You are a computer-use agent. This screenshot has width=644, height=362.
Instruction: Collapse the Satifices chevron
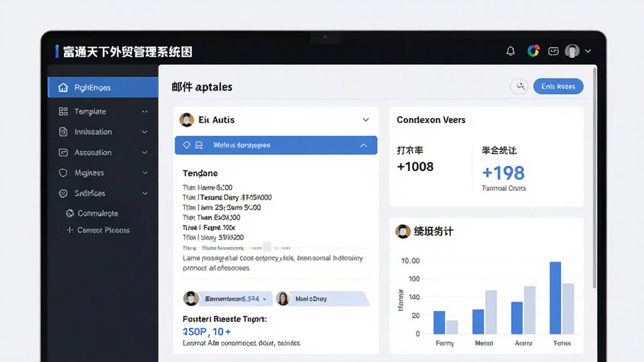point(145,194)
